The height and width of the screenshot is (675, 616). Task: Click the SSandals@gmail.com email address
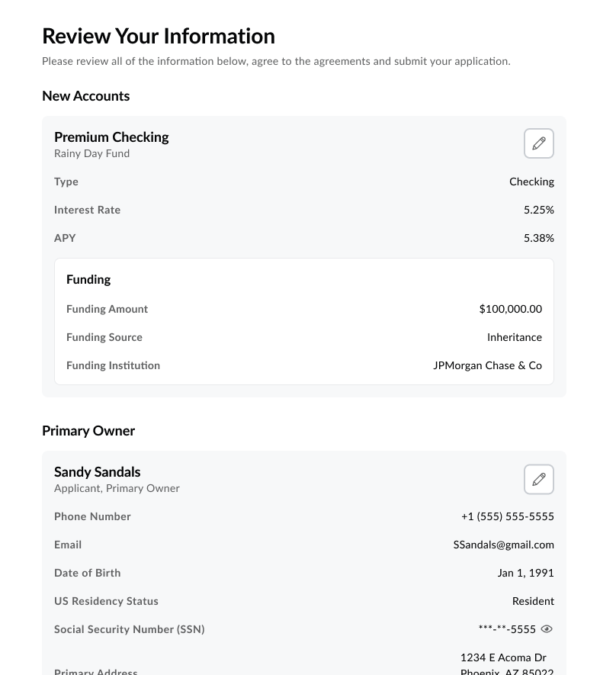[503, 545]
